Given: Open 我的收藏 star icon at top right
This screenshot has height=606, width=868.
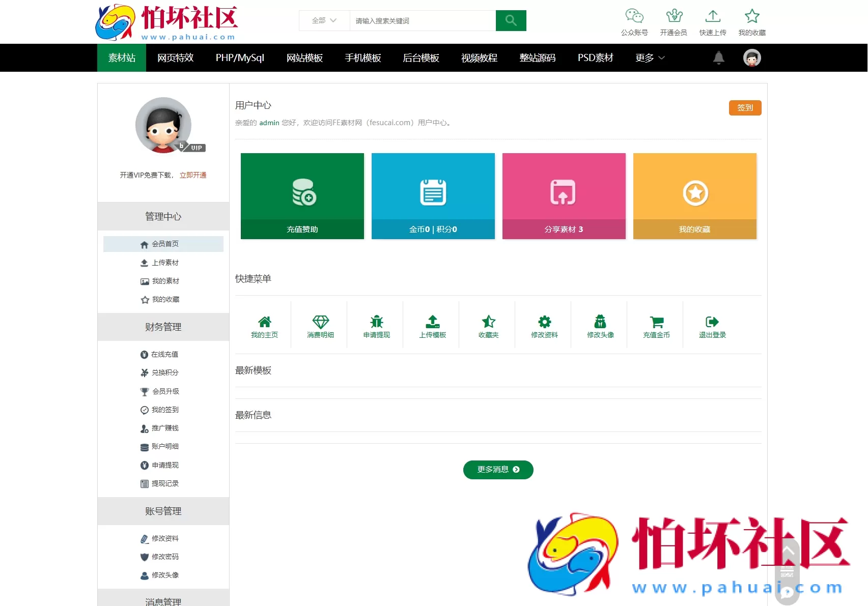Looking at the screenshot, I should pos(752,16).
